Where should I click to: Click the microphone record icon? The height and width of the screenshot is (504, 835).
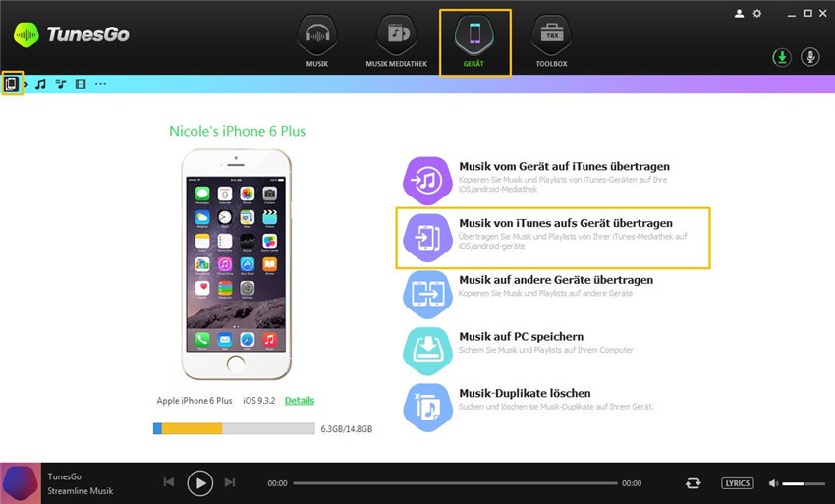[810, 57]
